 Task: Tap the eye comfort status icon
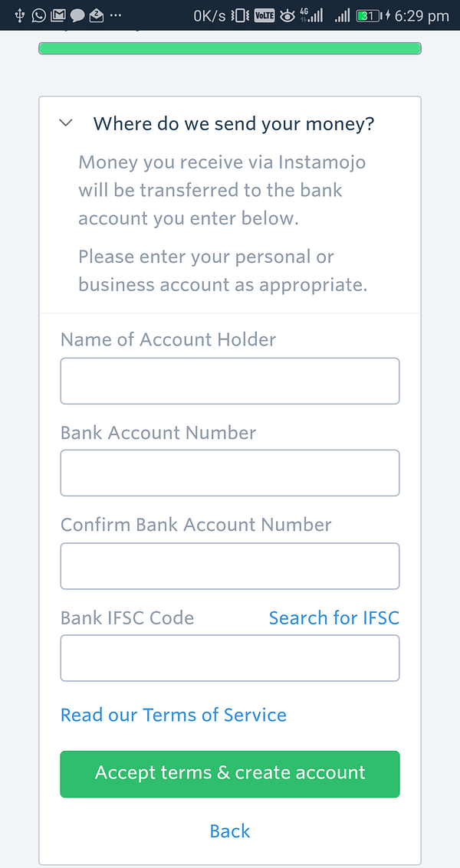tap(287, 15)
